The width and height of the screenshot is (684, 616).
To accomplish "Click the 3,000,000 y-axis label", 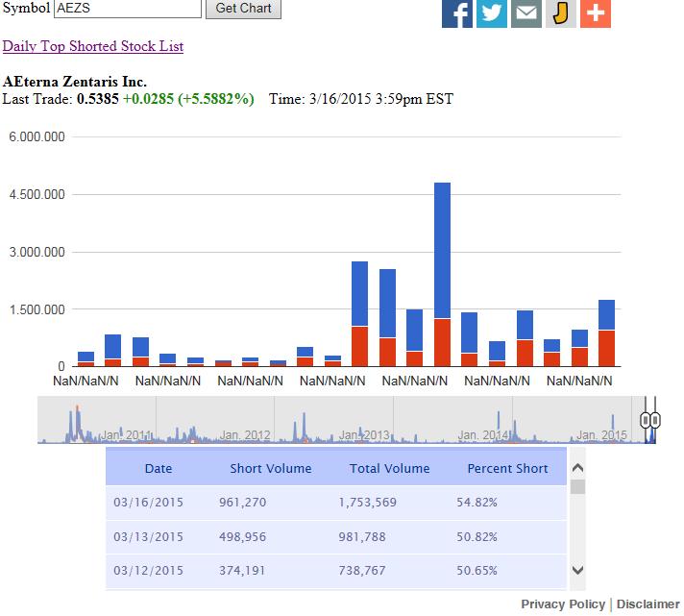I will pos(37,252).
